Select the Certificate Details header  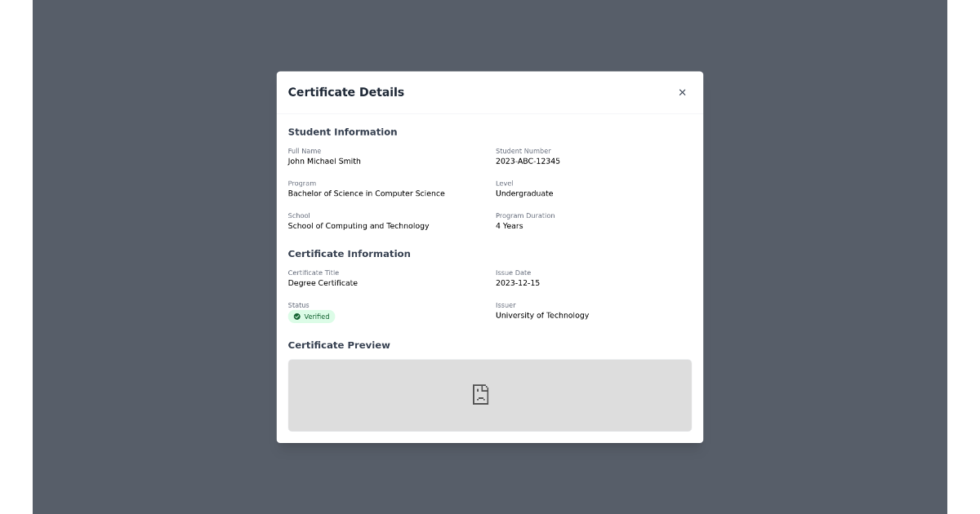pos(346,92)
